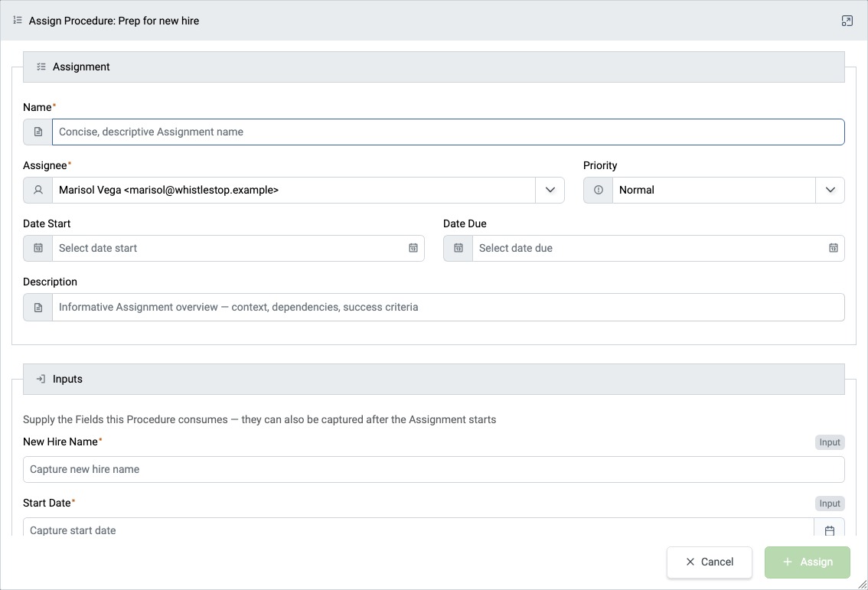This screenshot has height=590, width=868.
Task: Click the Assignment section header
Action: [434, 67]
